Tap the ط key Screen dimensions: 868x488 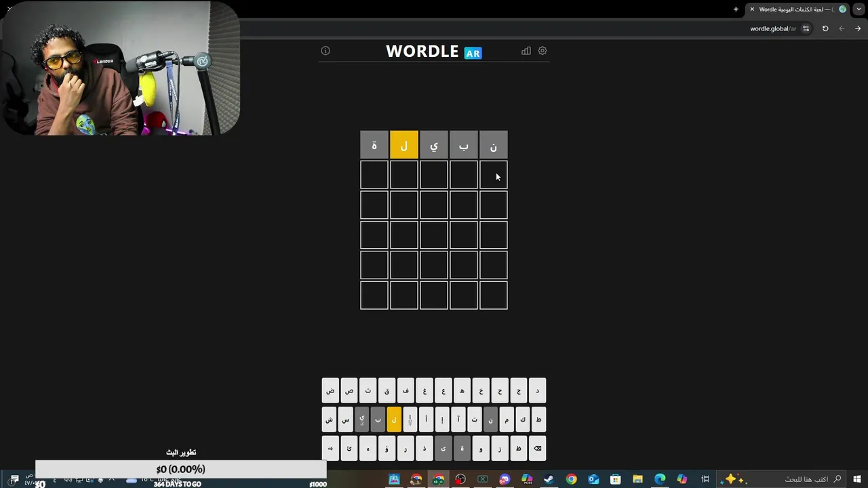[538, 420]
